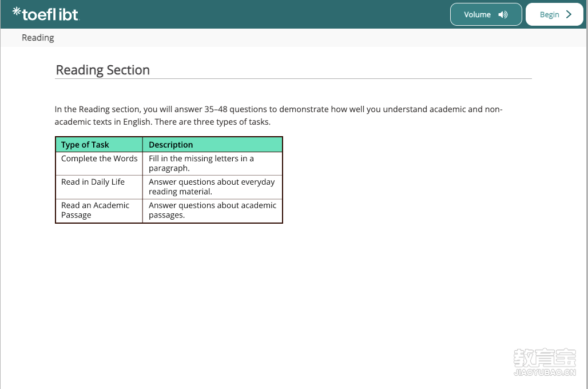
Task: Click the Description column header
Action: coord(212,144)
